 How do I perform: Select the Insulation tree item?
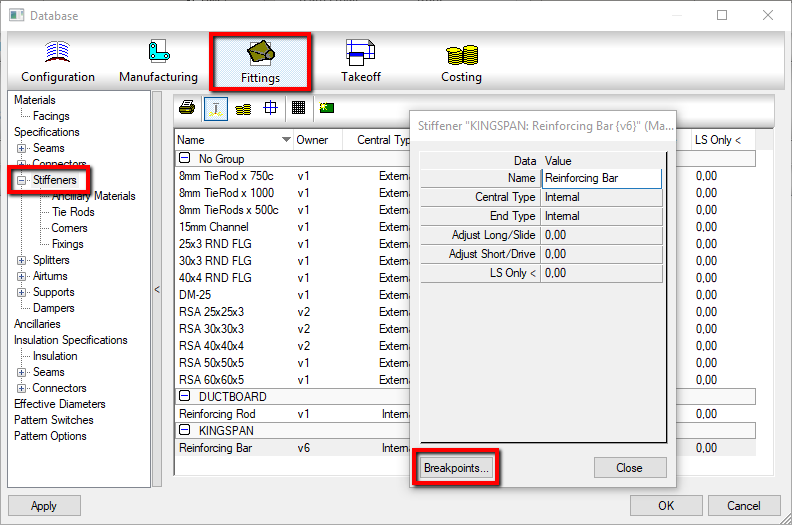pos(55,356)
